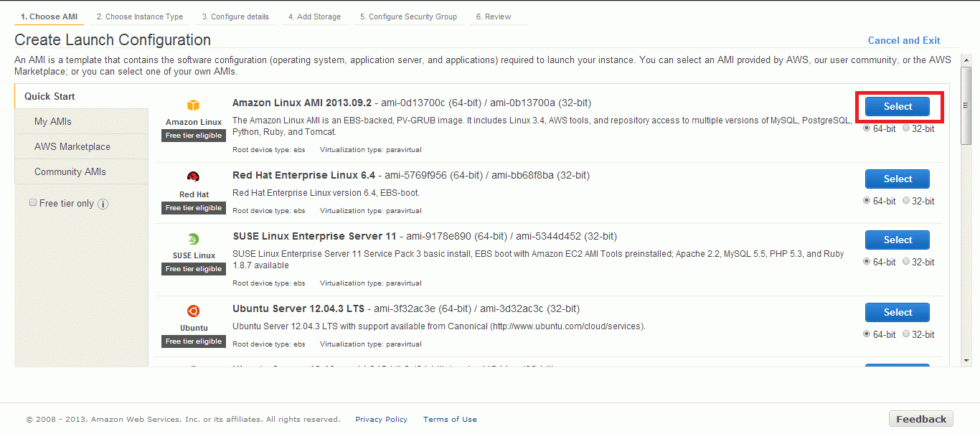Click the AMI list vertical scrollbar thumb
Screen dimensions: 980x434
coord(966,106)
